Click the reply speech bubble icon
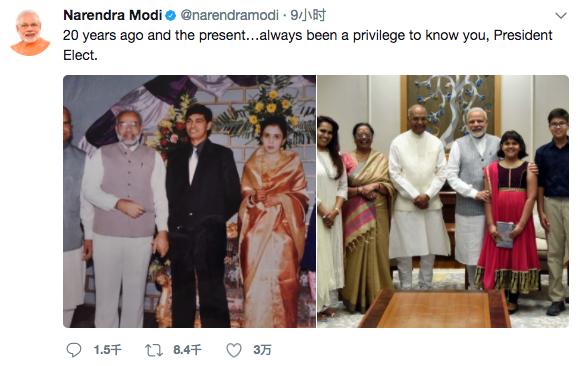The image size is (578, 366). [74, 350]
